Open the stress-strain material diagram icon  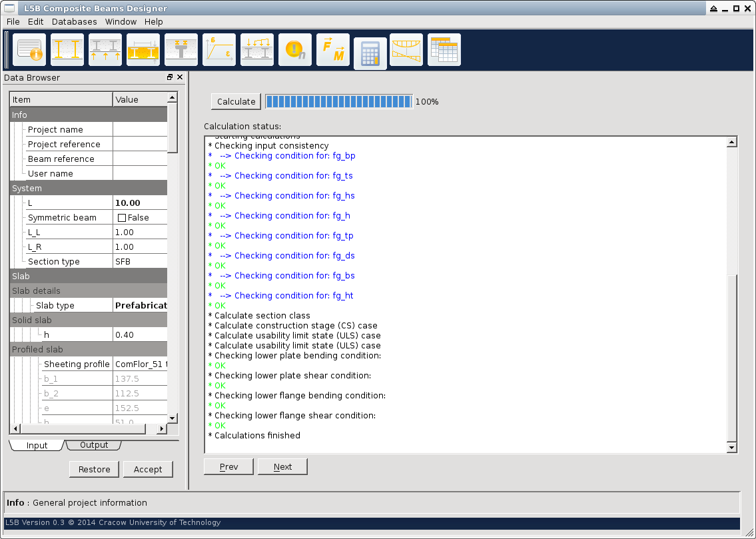point(219,50)
